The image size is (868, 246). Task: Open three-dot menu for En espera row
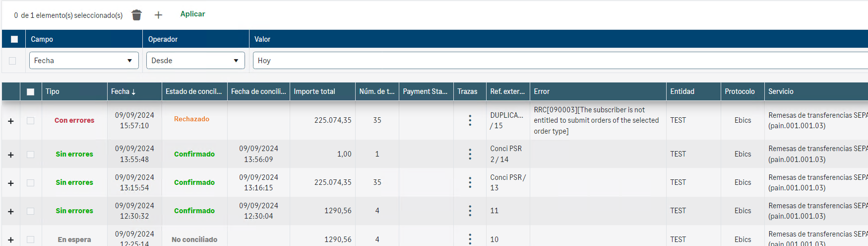(470, 239)
